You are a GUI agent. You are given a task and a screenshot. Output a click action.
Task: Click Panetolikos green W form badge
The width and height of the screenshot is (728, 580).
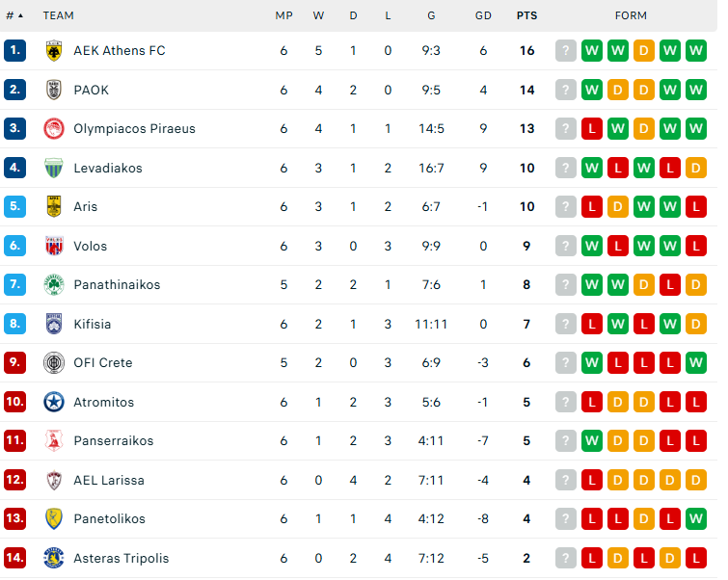696,519
